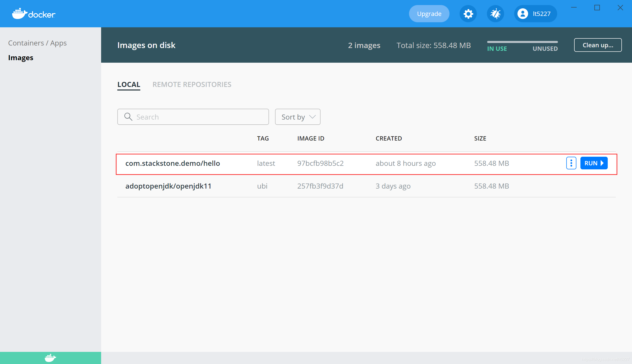Run the com.stackstone.demo/hello image
This screenshot has width=632, height=364.
pos(594,163)
